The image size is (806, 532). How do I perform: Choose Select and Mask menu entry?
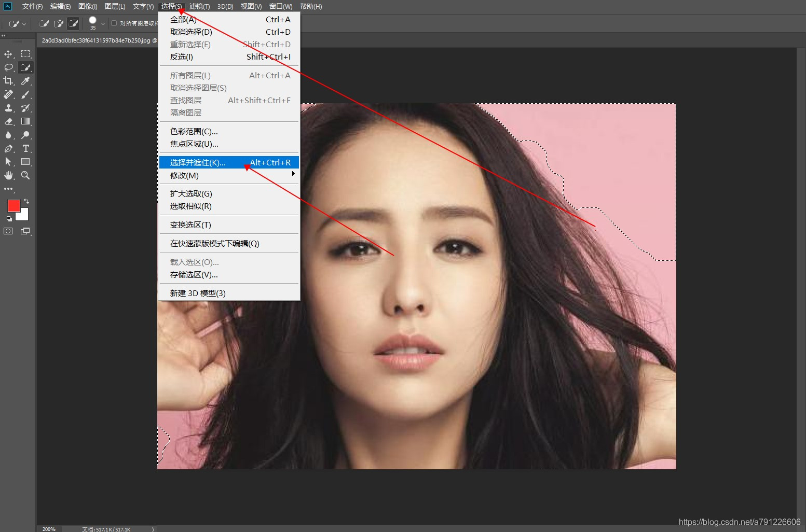coord(229,162)
